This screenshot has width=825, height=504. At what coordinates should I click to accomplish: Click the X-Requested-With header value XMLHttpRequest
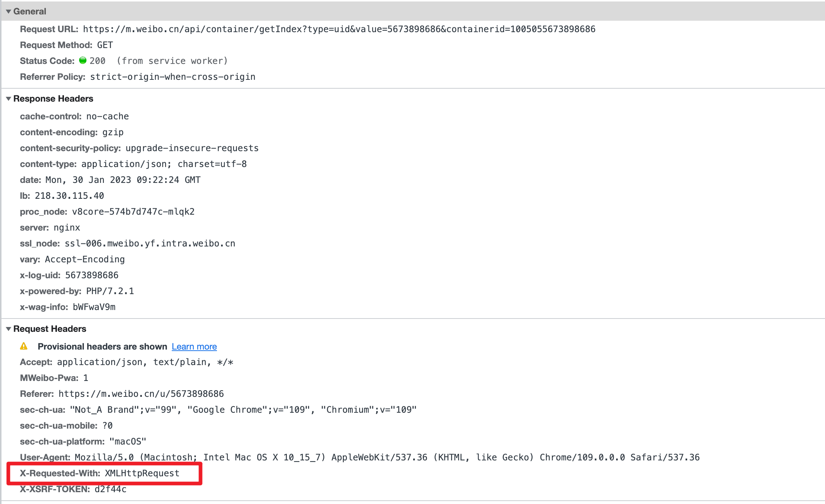point(142,473)
